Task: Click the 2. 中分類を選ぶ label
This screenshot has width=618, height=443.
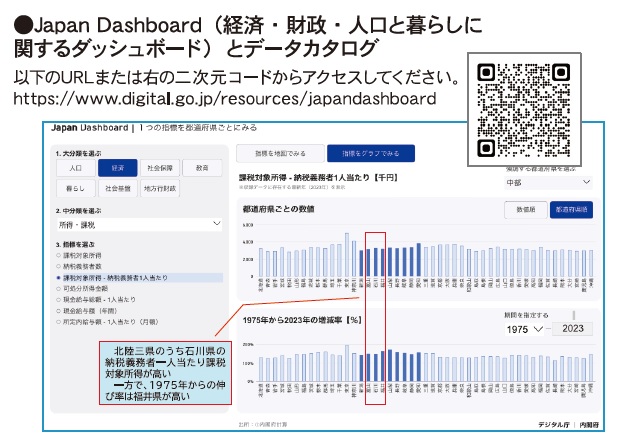Action: 78,211
